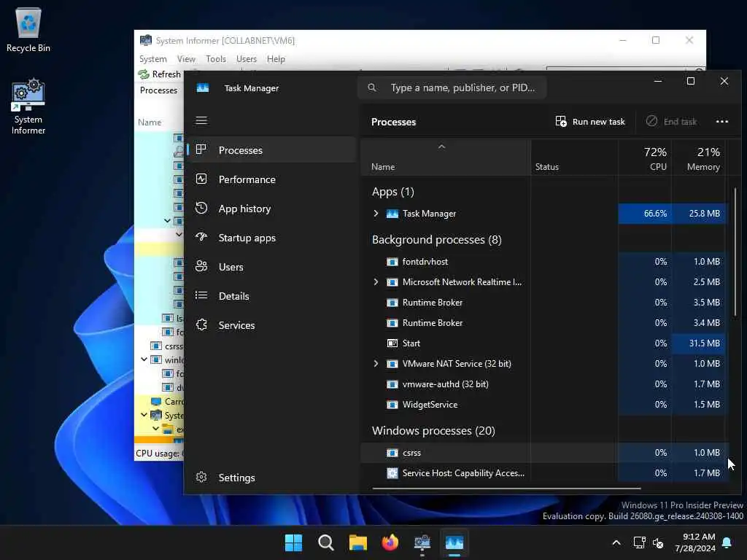This screenshot has height=560, width=747.
Task: Open taskbar Search
Action: pyautogui.click(x=326, y=542)
